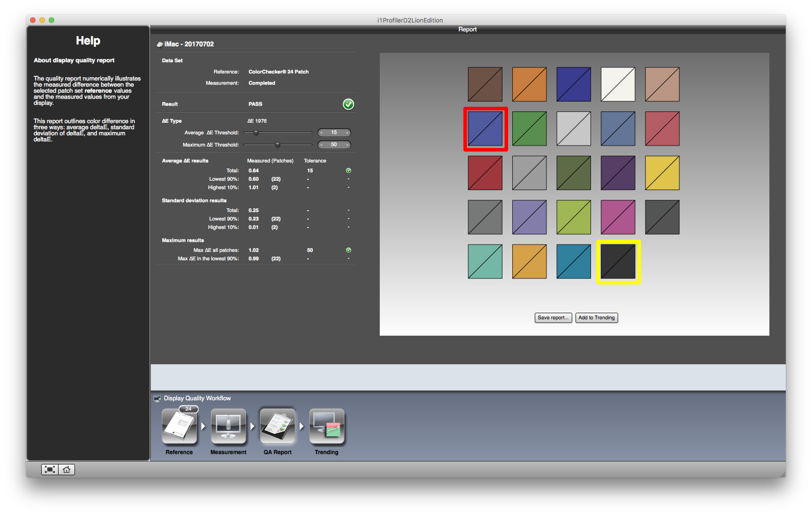The height and width of the screenshot is (515, 812).
Task: Select the dark brown skin patch
Action: click(x=485, y=84)
